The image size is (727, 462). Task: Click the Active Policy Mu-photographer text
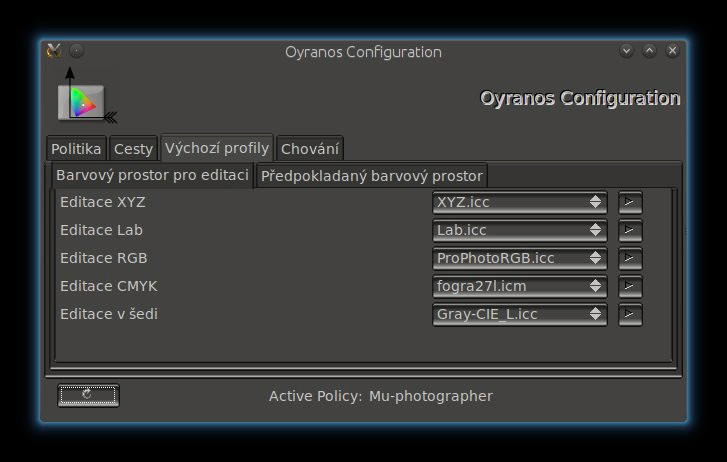[381, 396]
